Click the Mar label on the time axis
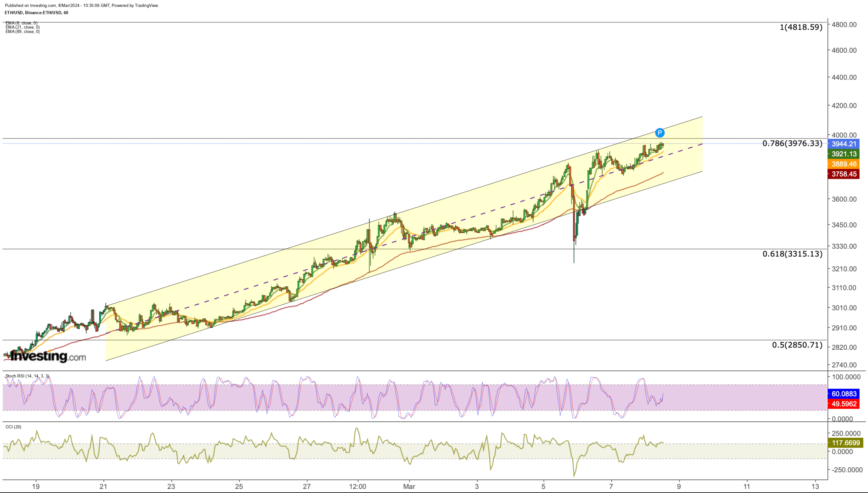The height and width of the screenshot is (493, 868). tap(409, 487)
